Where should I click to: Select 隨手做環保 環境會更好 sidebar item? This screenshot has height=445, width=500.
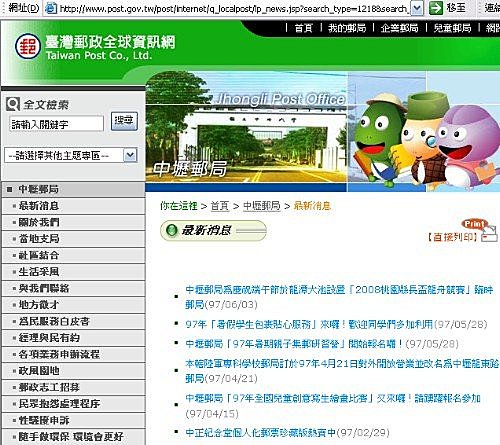click(73, 437)
